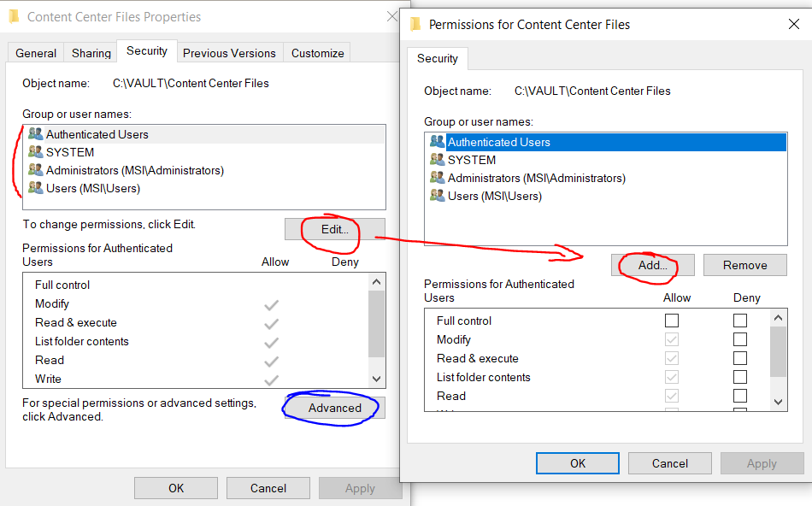
Task: Open Advanced security settings
Action: [335, 408]
